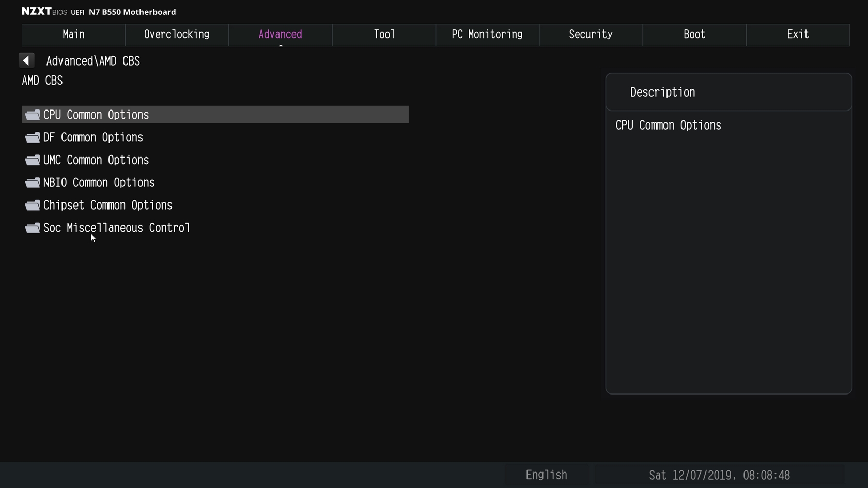Click the N7 B550 Motherboard title text
Image resolution: width=868 pixels, height=488 pixels.
(132, 12)
